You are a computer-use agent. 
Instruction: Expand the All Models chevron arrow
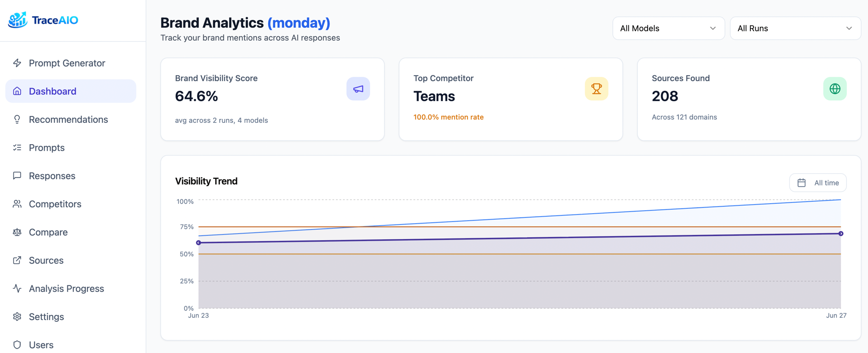pyautogui.click(x=713, y=28)
